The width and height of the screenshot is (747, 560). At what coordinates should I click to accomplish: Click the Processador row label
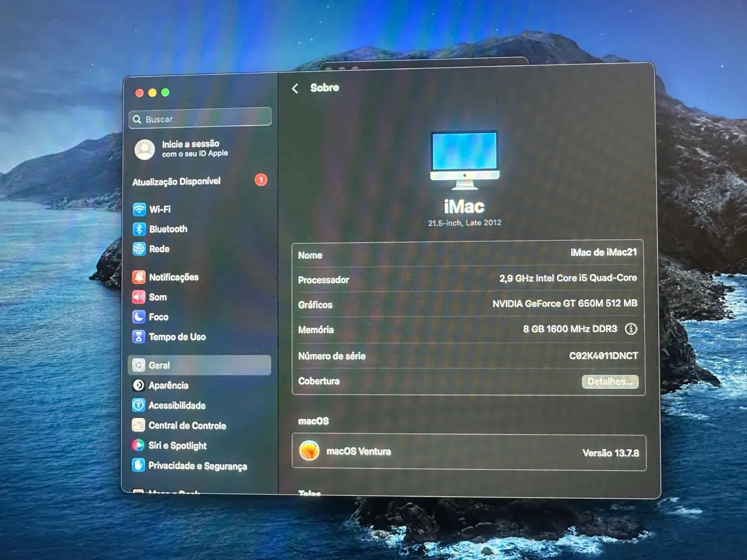[323, 280]
